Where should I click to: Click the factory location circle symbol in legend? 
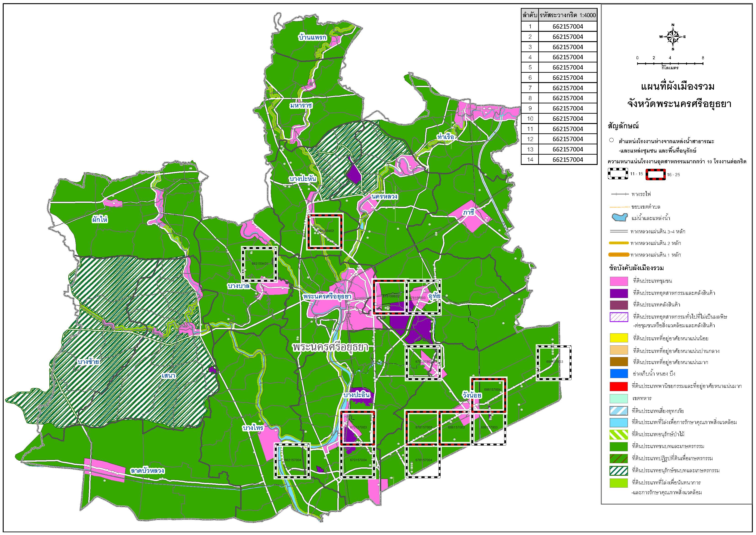611,140
